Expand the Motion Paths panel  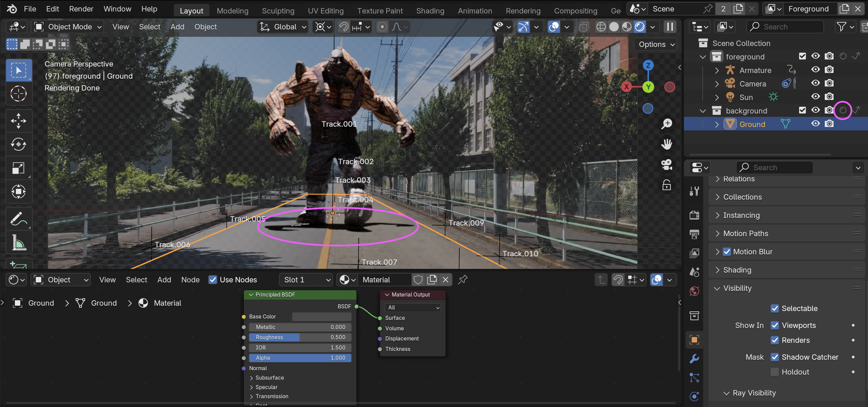click(746, 233)
